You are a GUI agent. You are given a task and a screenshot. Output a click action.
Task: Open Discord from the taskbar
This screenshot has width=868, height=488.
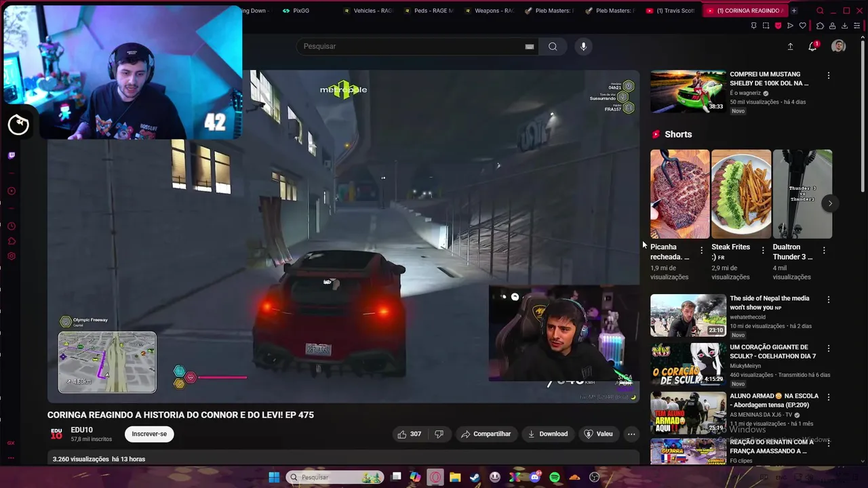point(535,477)
